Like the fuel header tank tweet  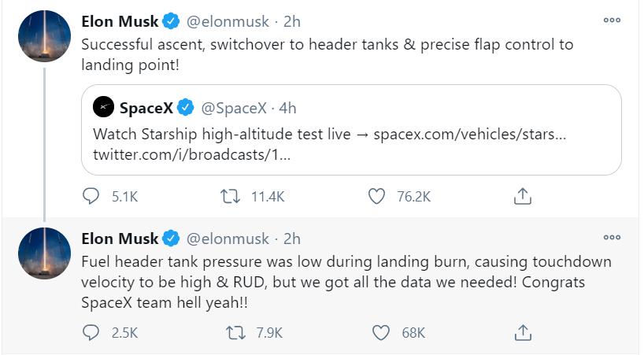click(x=381, y=333)
